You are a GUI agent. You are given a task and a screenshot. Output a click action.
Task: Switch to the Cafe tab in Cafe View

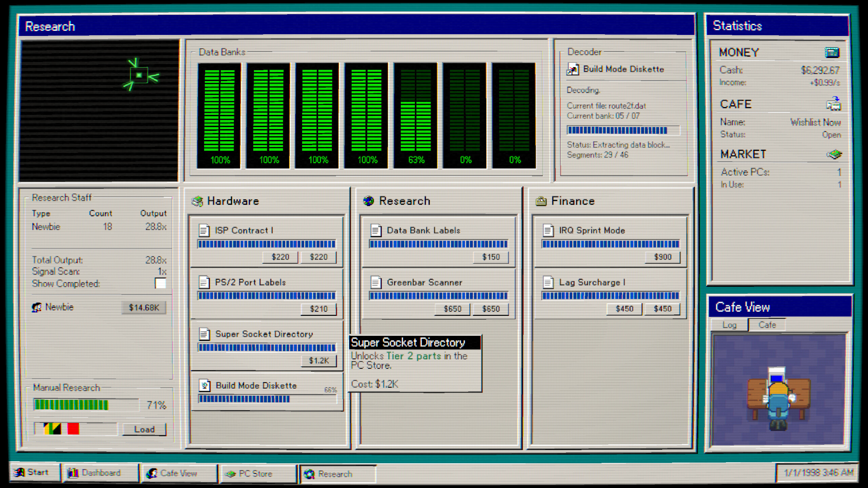click(x=767, y=325)
